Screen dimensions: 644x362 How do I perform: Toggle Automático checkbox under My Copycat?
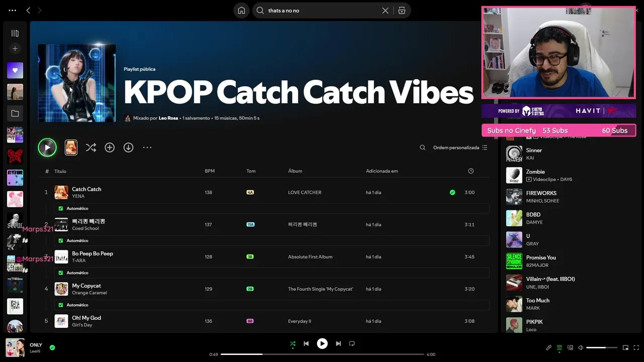(x=61, y=305)
